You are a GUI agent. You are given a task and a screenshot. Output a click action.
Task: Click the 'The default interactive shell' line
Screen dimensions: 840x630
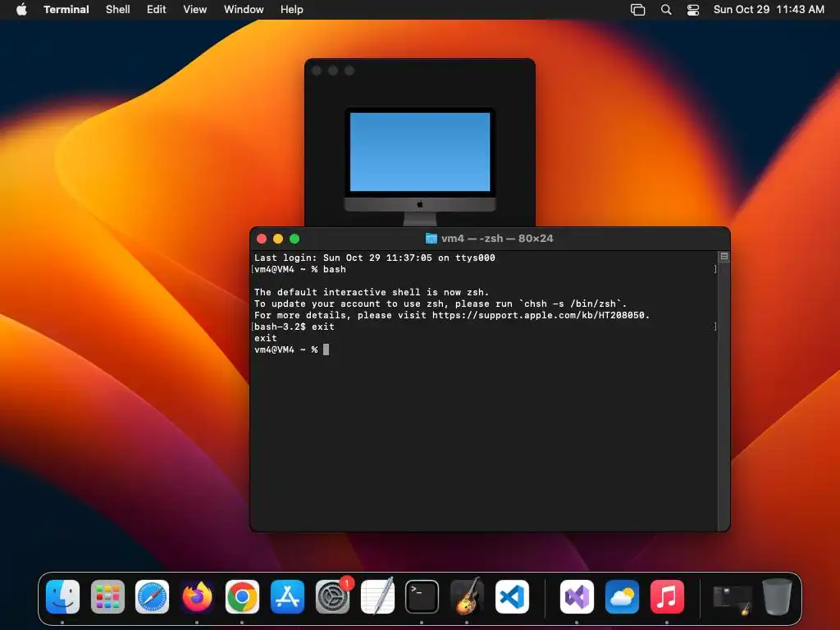pyautogui.click(x=372, y=293)
